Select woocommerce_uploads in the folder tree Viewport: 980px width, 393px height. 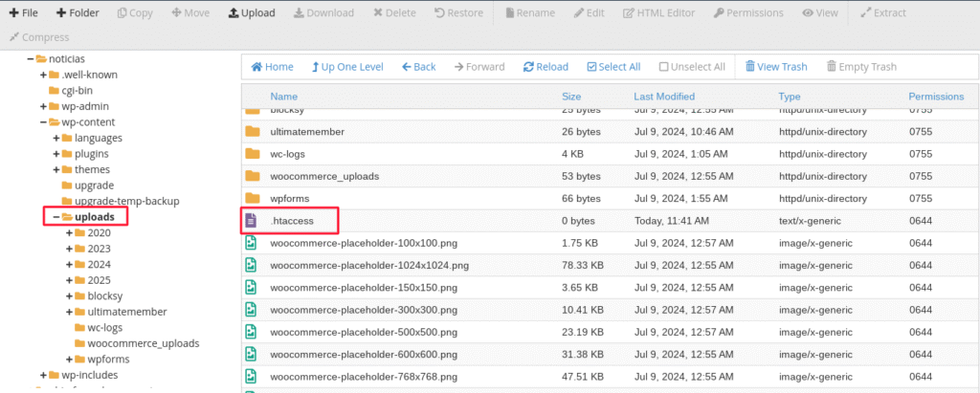coord(144,343)
